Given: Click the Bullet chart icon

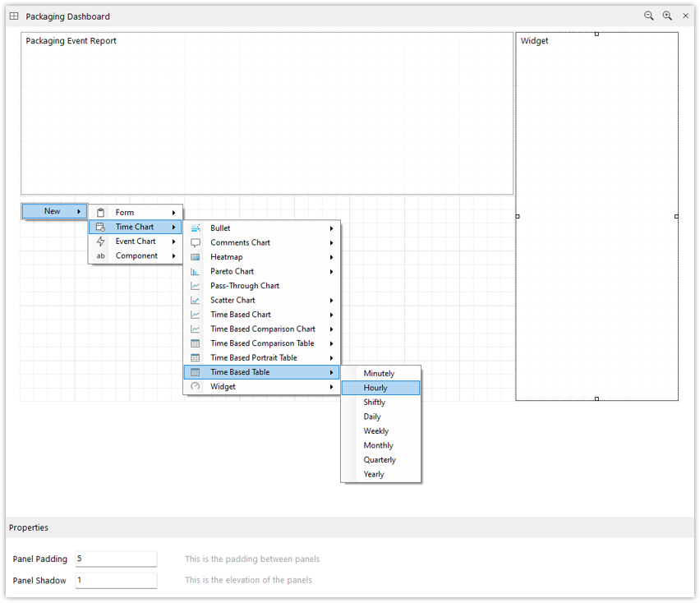Looking at the screenshot, I should [196, 228].
